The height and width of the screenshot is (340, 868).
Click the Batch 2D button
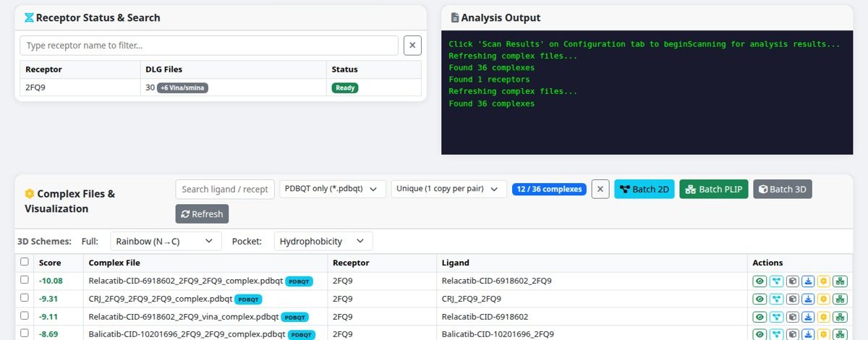644,189
